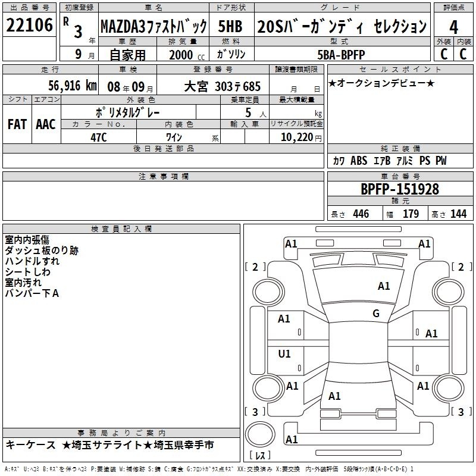Click the G mark on the windshield diagram
The width and height of the screenshot is (476, 476).
point(375,314)
